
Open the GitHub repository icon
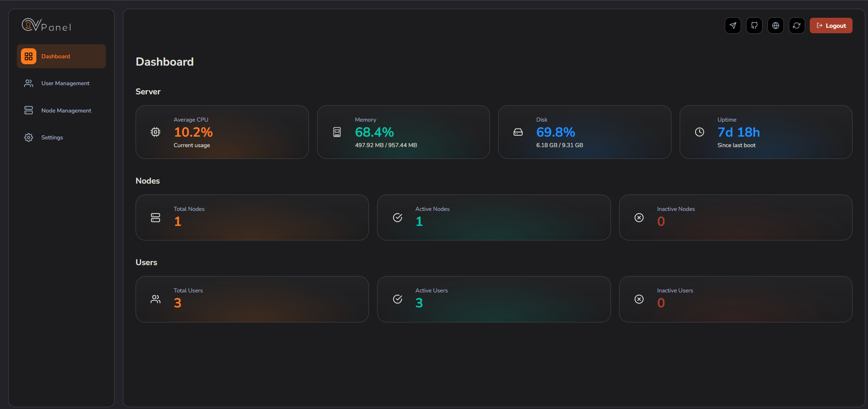pyautogui.click(x=754, y=26)
